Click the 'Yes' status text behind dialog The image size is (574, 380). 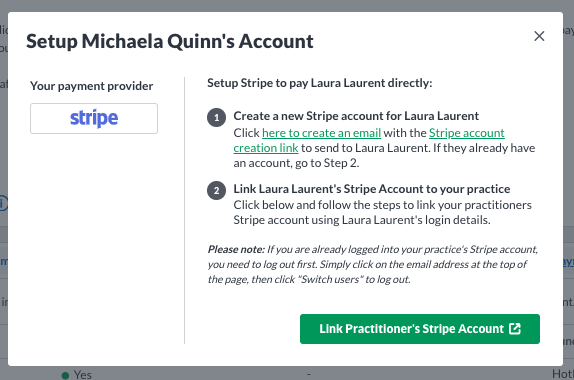click(83, 375)
